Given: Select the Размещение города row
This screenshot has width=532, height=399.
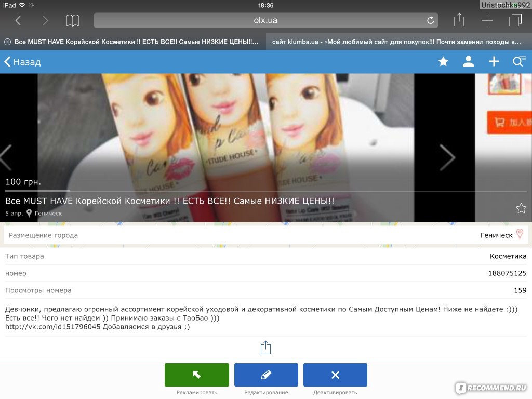Looking at the screenshot, I should [265, 235].
